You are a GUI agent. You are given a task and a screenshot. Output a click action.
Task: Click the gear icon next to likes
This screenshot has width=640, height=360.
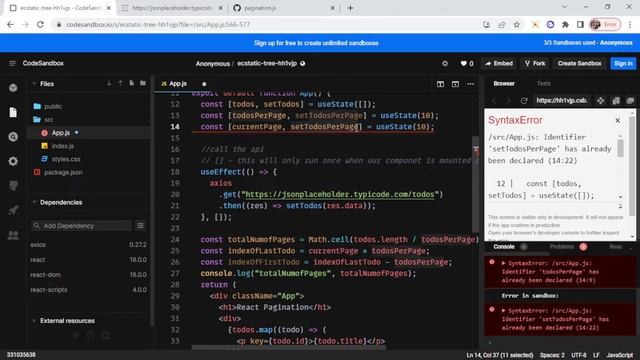click(445, 64)
